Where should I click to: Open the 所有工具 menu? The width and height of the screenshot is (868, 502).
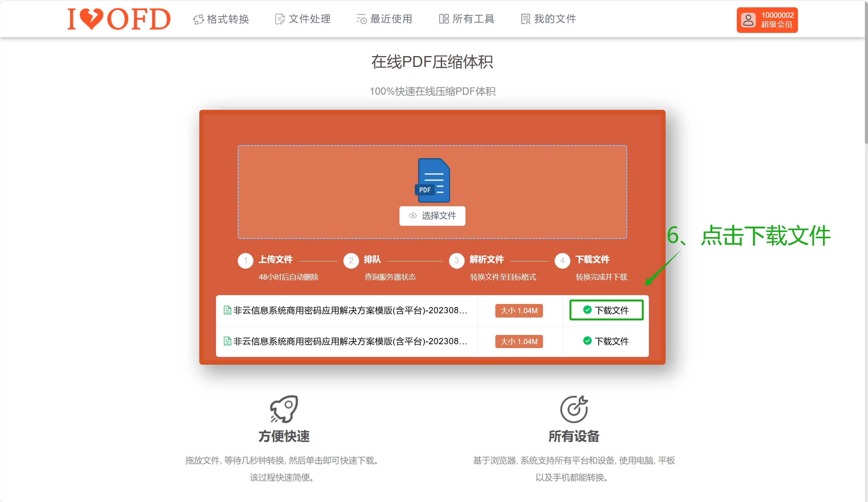(x=466, y=19)
